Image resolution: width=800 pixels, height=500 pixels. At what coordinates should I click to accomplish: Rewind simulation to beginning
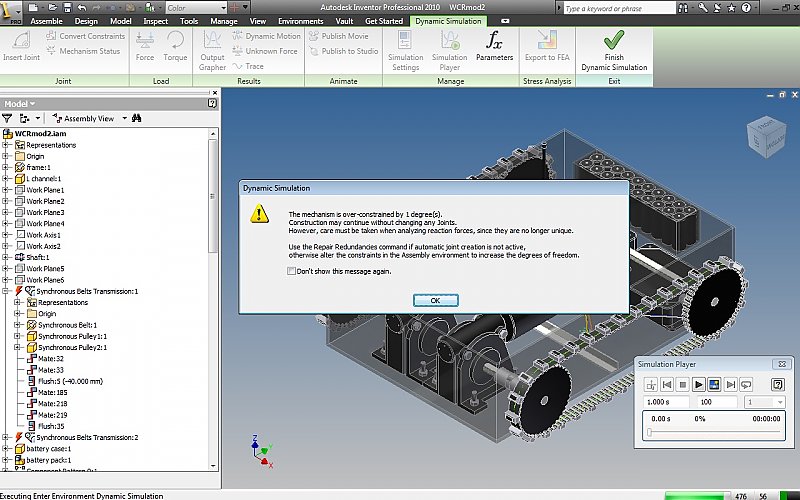tap(666, 385)
